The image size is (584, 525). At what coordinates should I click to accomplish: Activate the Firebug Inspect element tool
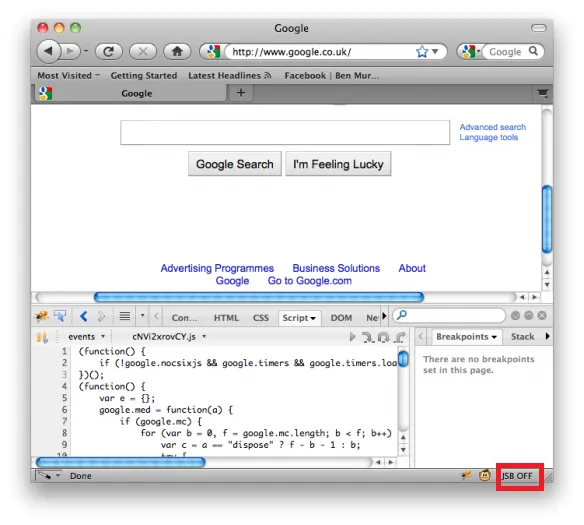(x=60, y=316)
